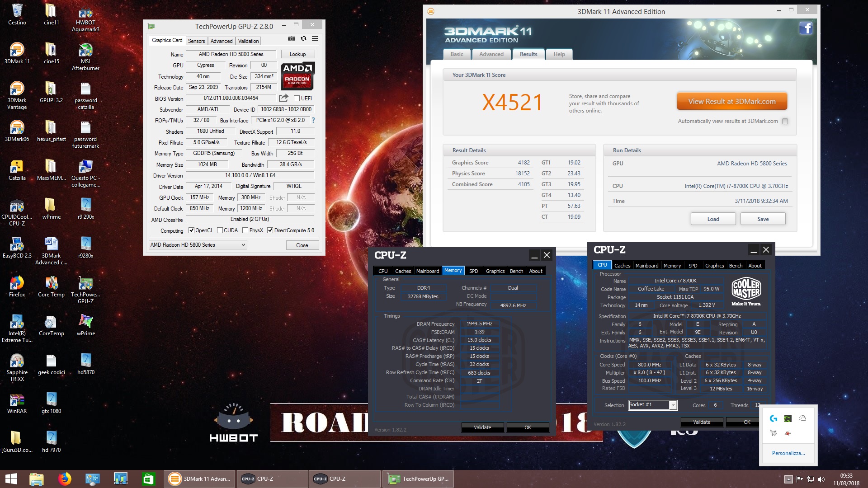Select the Basic tab in 3DMark 11
This screenshot has height=488, width=868.
457,54
